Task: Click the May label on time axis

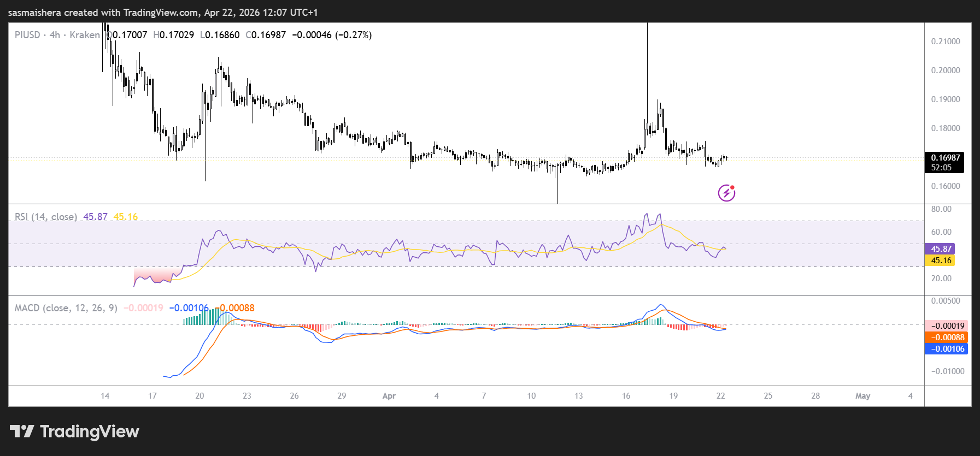Action: [x=863, y=396]
